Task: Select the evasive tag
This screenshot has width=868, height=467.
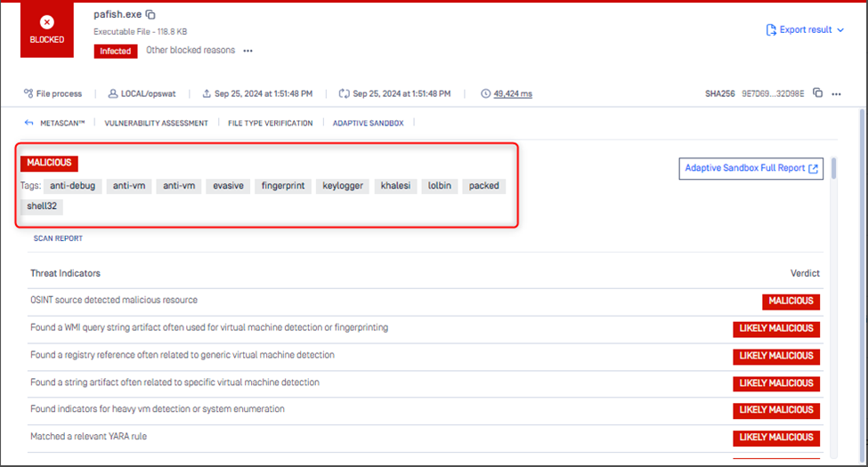Action: pos(228,186)
